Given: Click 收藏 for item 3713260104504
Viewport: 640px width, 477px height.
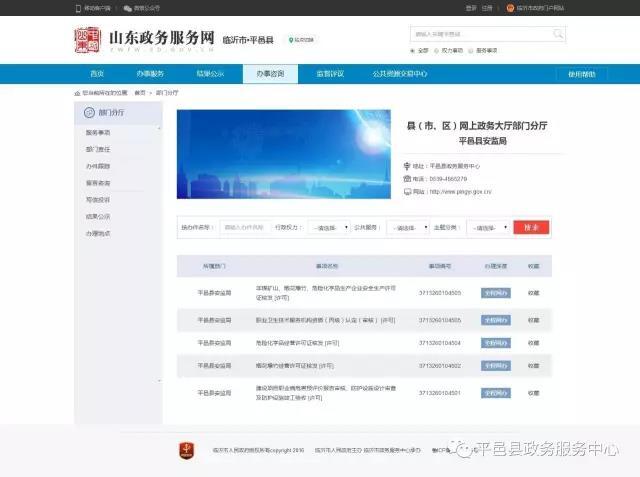Looking at the screenshot, I should 533,343.
